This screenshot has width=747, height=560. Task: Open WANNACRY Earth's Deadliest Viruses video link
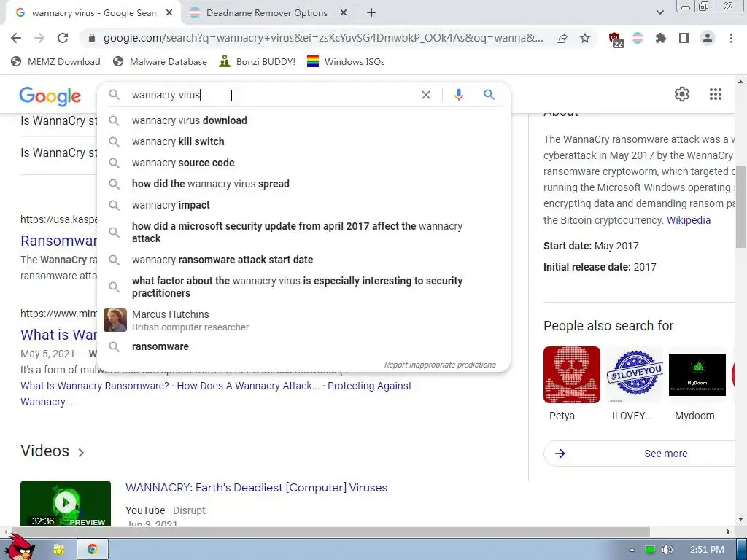[256, 488]
